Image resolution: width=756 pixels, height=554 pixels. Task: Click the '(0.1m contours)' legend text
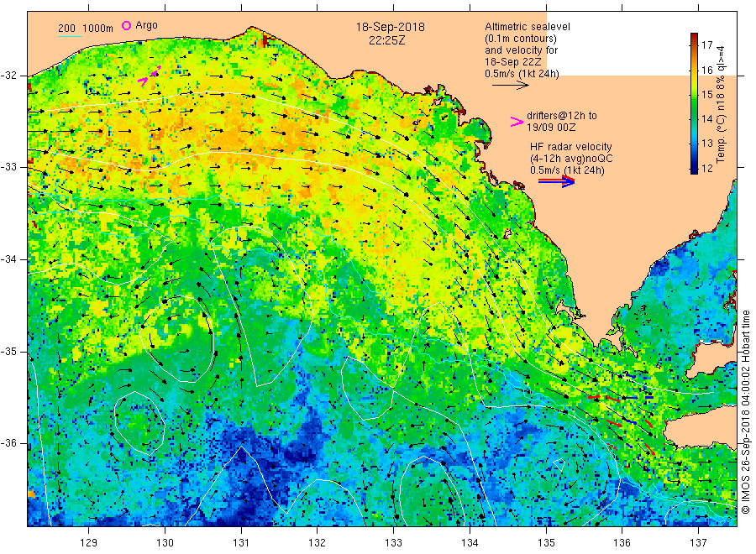(521, 39)
